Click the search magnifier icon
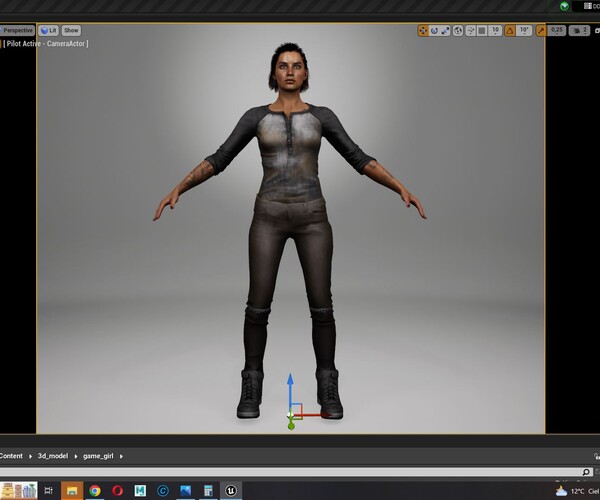The image size is (600, 500). [586, 472]
